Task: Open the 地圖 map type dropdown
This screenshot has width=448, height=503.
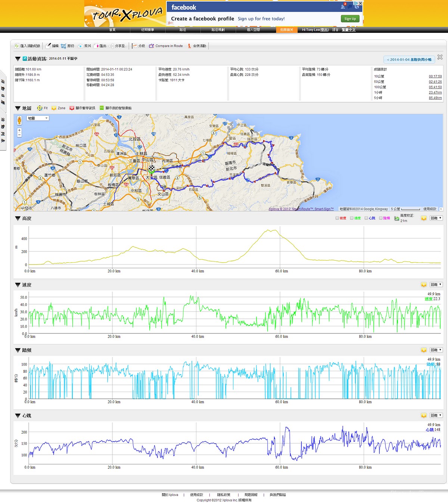Action: click(x=38, y=118)
